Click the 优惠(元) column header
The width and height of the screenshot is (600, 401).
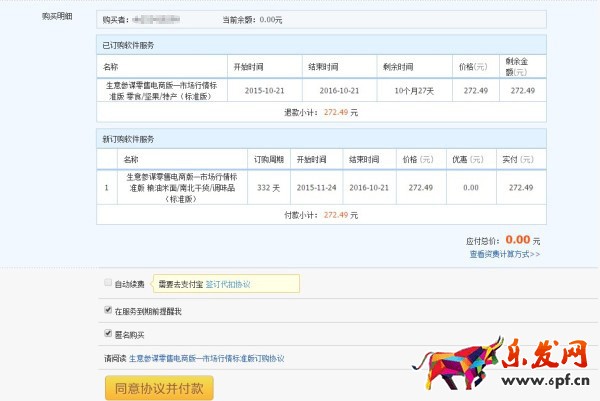463,158
